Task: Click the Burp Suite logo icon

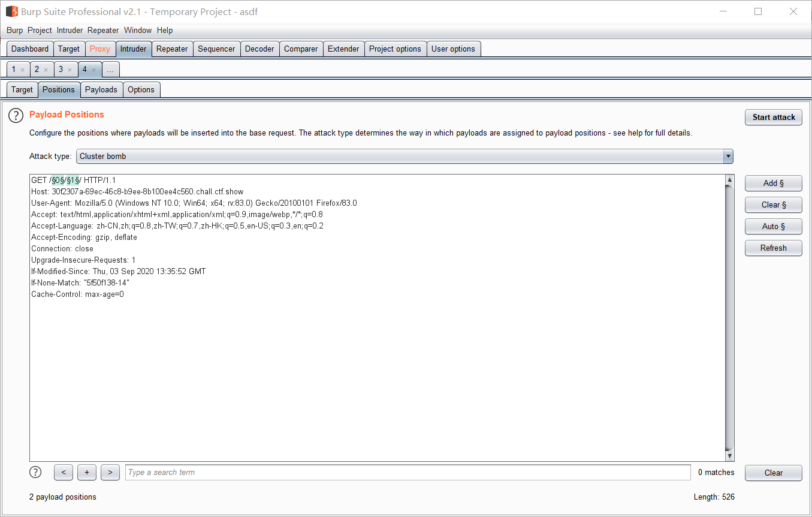Action: click(12, 11)
